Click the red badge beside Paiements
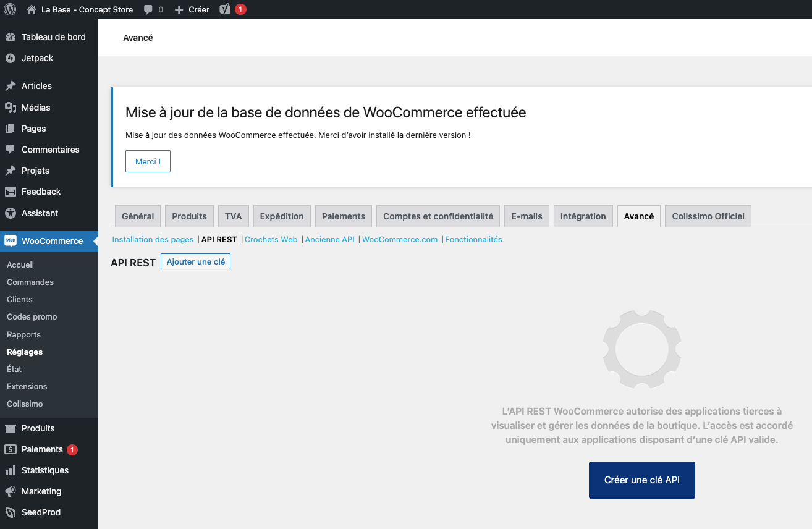This screenshot has height=529, width=812. [x=72, y=450]
